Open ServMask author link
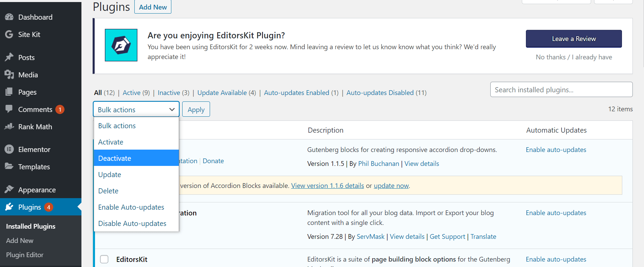This screenshot has height=267, width=644. coord(371,236)
